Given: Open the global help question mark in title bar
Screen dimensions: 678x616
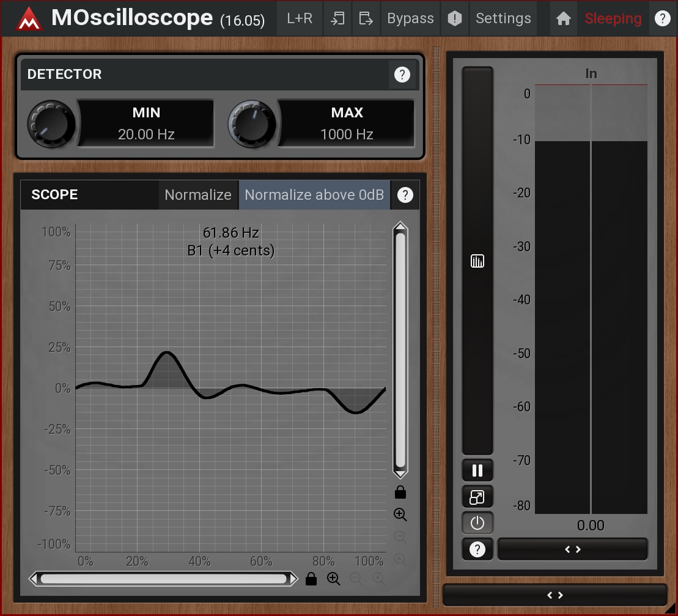Looking at the screenshot, I should 663,18.
